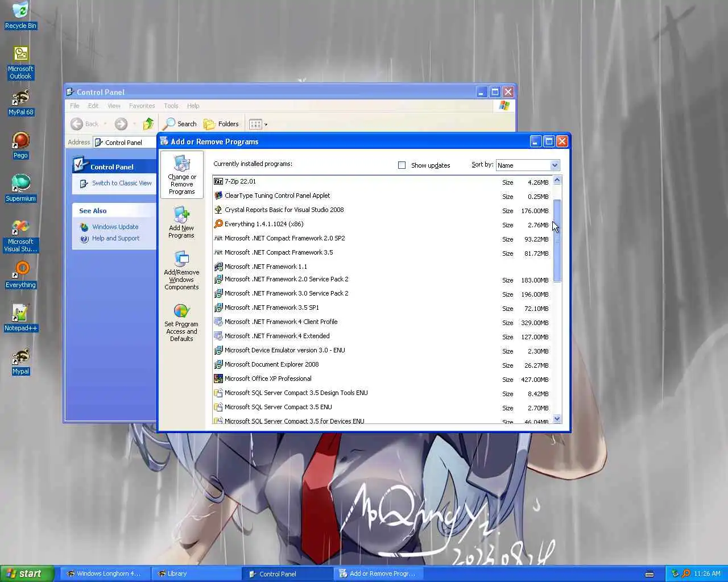Click Up folder icon in Control Panel toolbar
The height and width of the screenshot is (582, 728).
[x=148, y=124]
